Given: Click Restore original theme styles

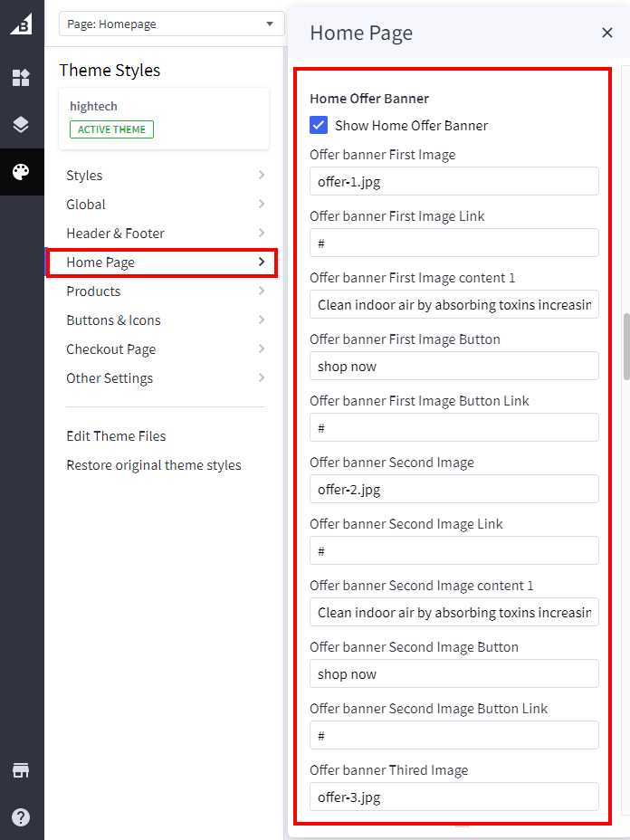Looking at the screenshot, I should click(x=154, y=465).
